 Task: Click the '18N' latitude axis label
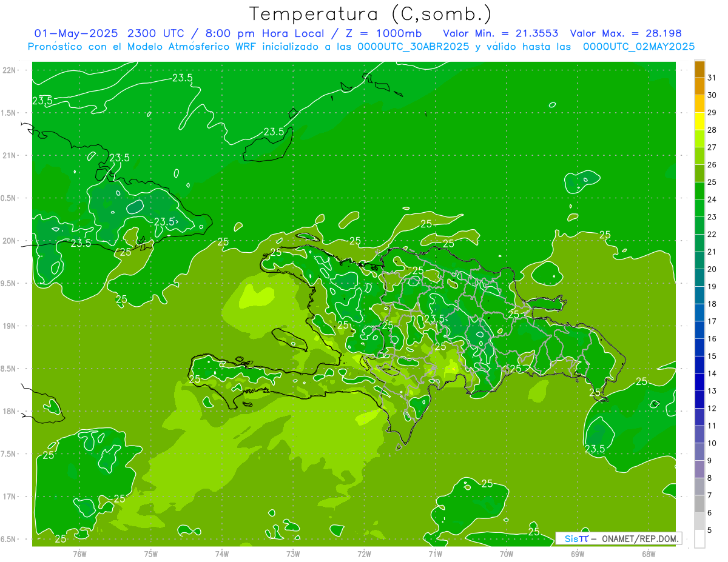click(x=8, y=412)
